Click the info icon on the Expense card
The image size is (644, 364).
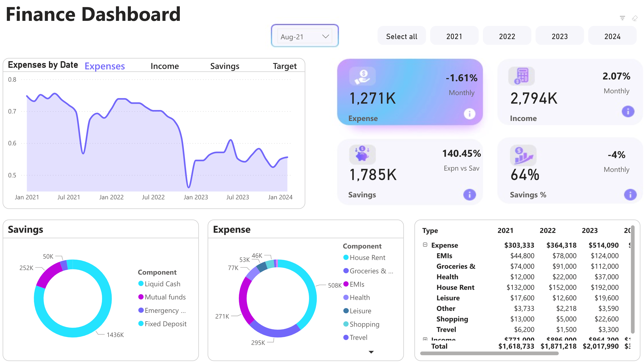coord(470,114)
